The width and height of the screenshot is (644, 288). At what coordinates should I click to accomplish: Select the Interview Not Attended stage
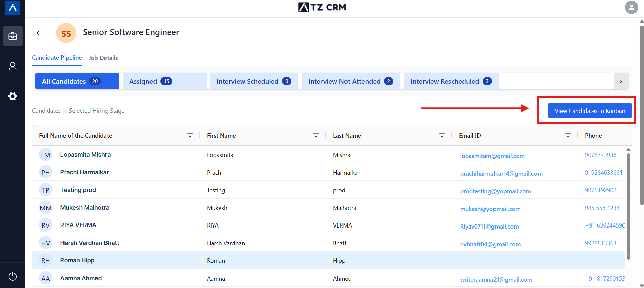[351, 81]
